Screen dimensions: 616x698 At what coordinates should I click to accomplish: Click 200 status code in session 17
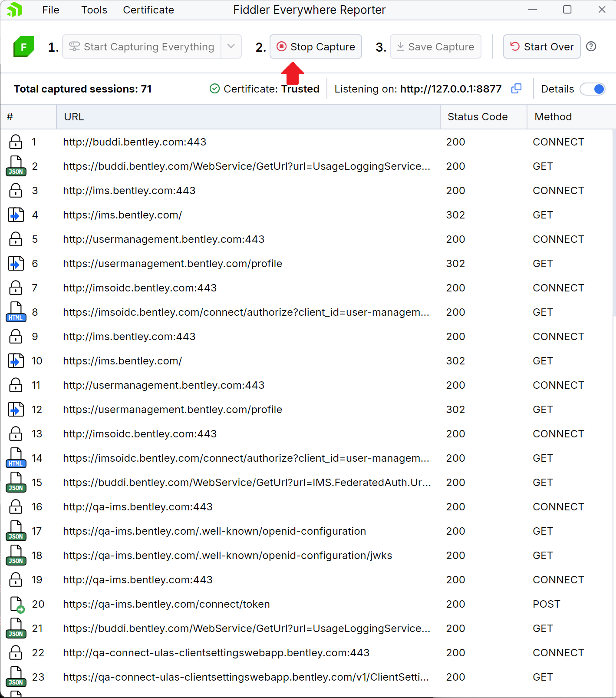point(455,531)
